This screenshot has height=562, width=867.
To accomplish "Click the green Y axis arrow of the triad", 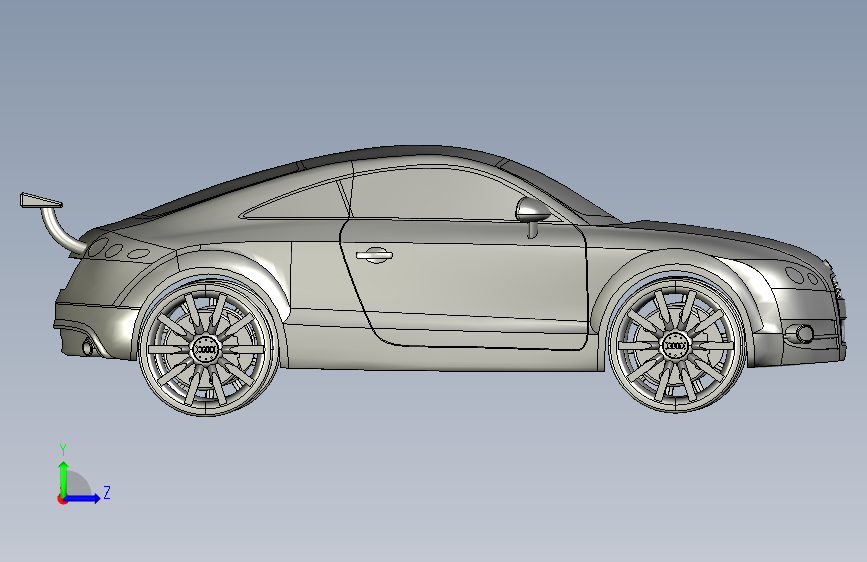I will coord(64,479).
